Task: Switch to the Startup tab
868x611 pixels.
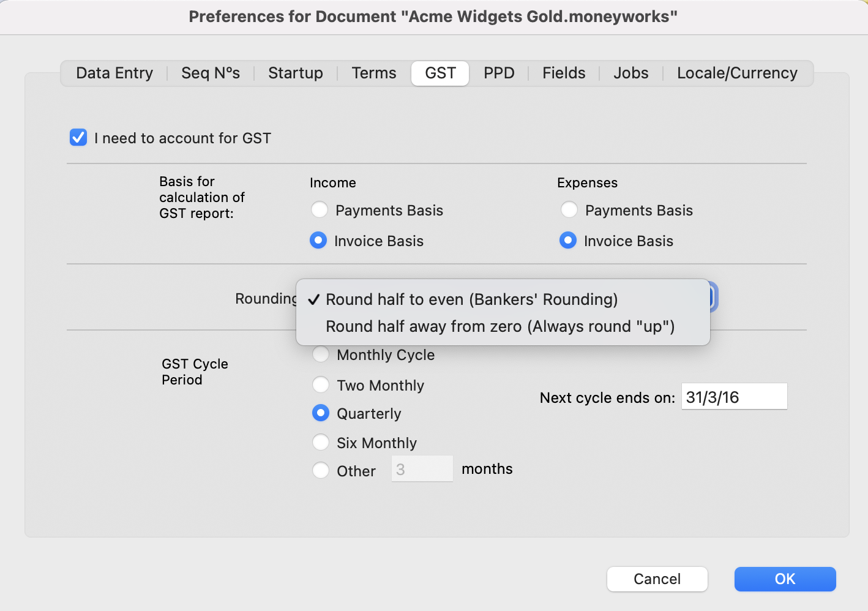Action: point(296,73)
